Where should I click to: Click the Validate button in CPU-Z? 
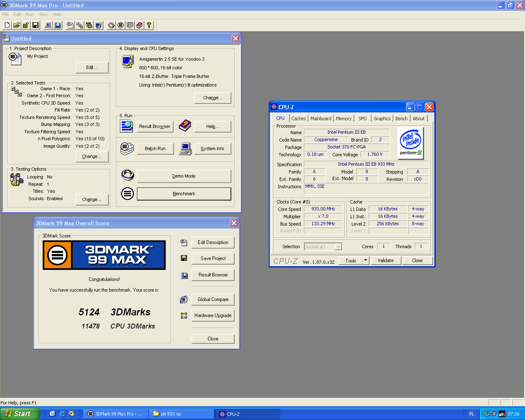(x=386, y=260)
